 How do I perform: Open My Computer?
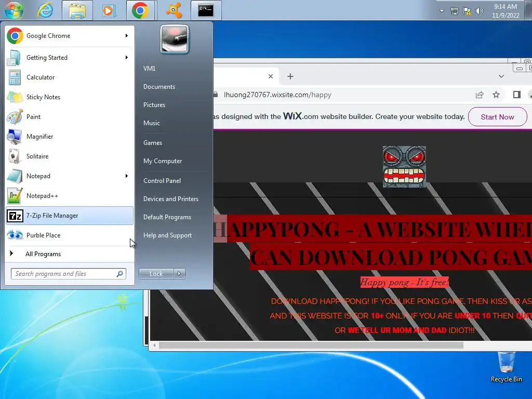[x=163, y=161]
